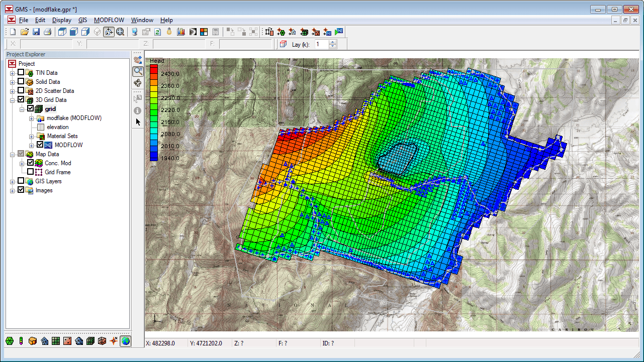Click the Print toolbar icon

[47, 32]
